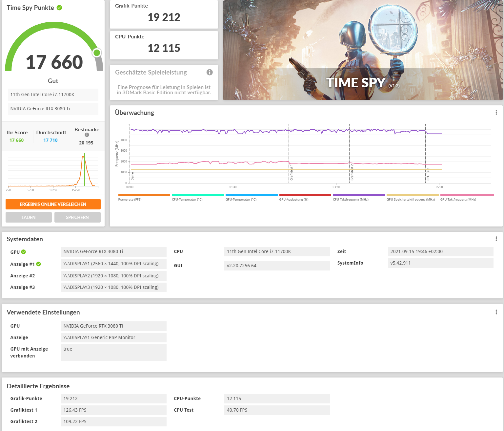The width and height of the screenshot is (504, 431).
Task: Click the Verwendete Einstellungen GPU value
Action: 113,326
